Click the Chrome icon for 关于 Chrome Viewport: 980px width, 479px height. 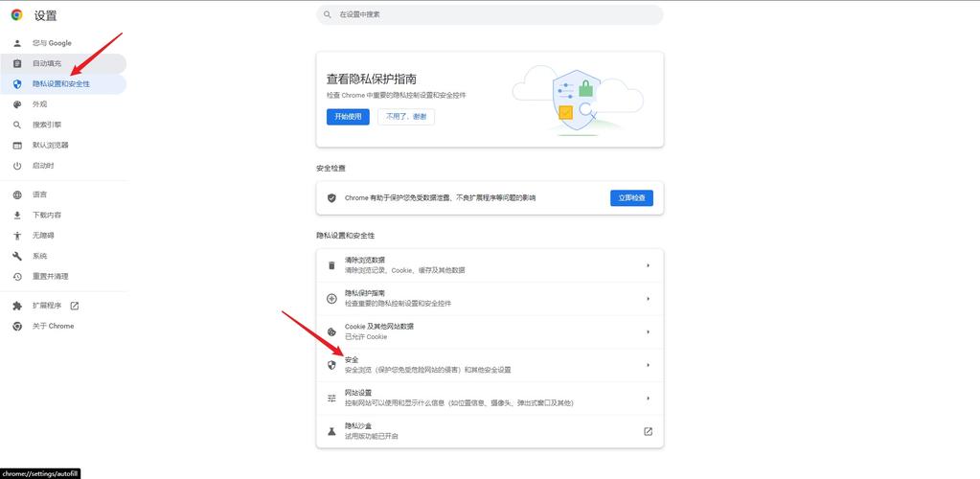[17, 326]
